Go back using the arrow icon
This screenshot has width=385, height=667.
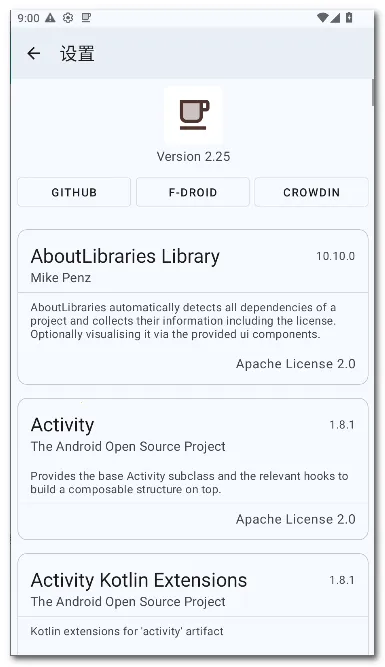pos(34,53)
